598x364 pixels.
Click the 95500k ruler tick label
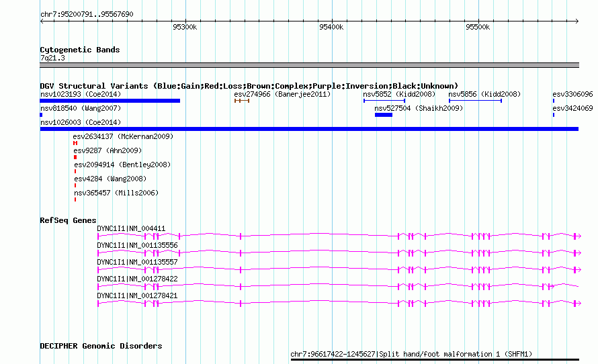[478, 27]
